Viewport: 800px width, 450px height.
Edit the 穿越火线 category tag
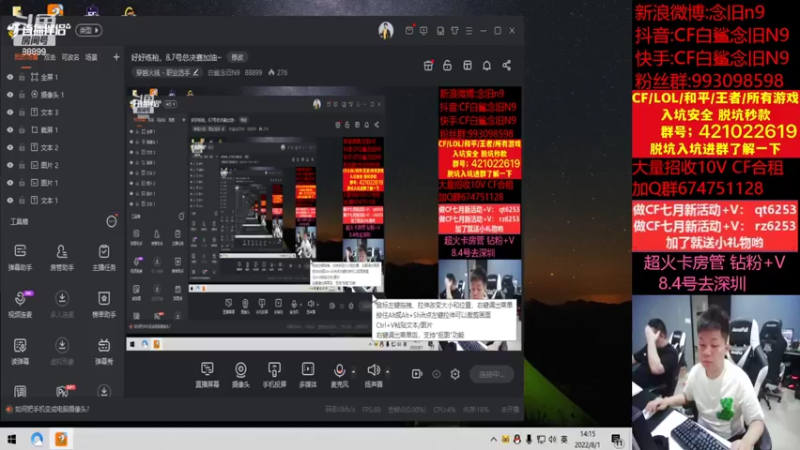click(166, 72)
